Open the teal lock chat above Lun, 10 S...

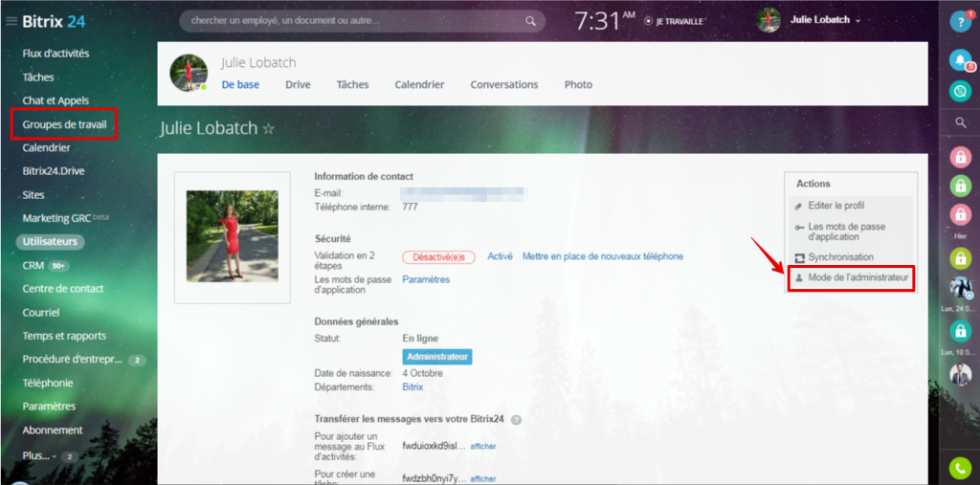(x=960, y=331)
